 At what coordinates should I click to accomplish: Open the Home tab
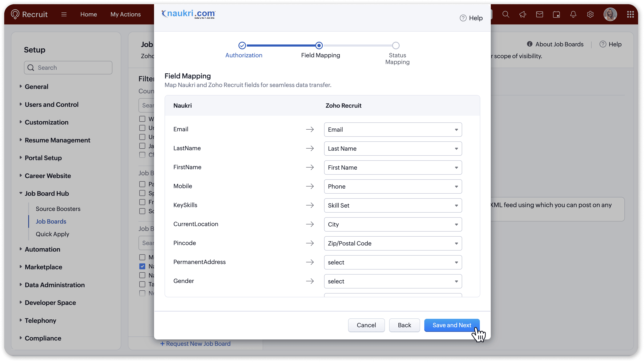[x=89, y=15]
